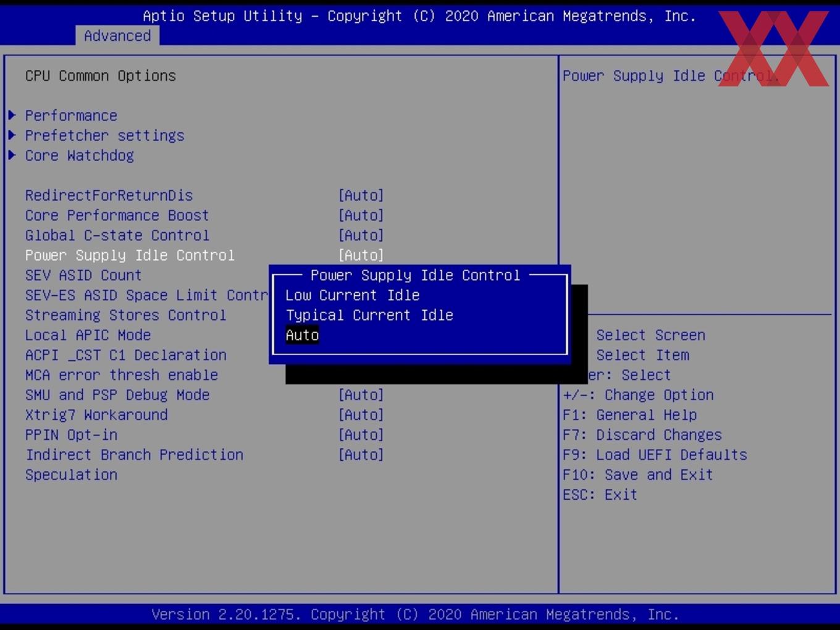Click the +/-: Change Option hint
The width and height of the screenshot is (840, 630).
click(x=638, y=395)
